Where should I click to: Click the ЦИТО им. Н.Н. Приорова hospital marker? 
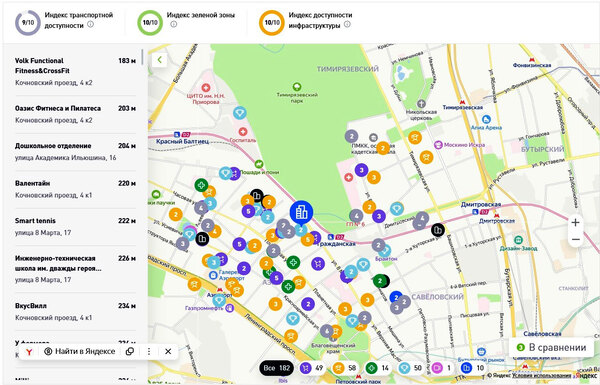click(x=206, y=88)
